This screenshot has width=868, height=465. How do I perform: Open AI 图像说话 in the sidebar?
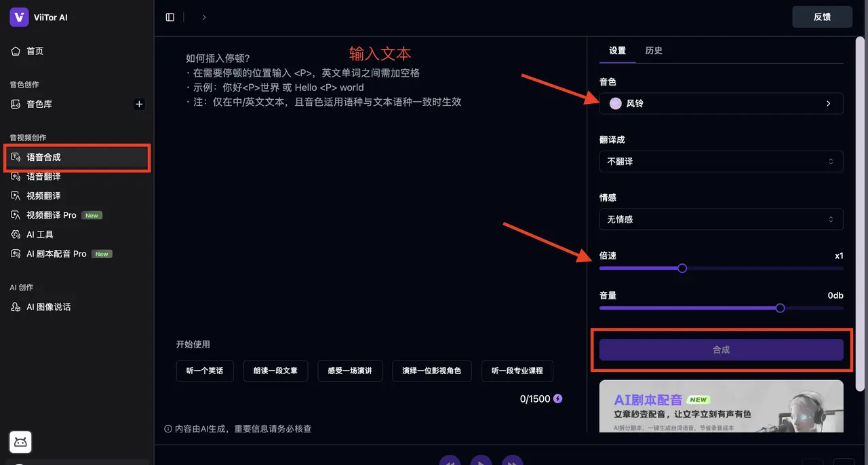pos(48,307)
